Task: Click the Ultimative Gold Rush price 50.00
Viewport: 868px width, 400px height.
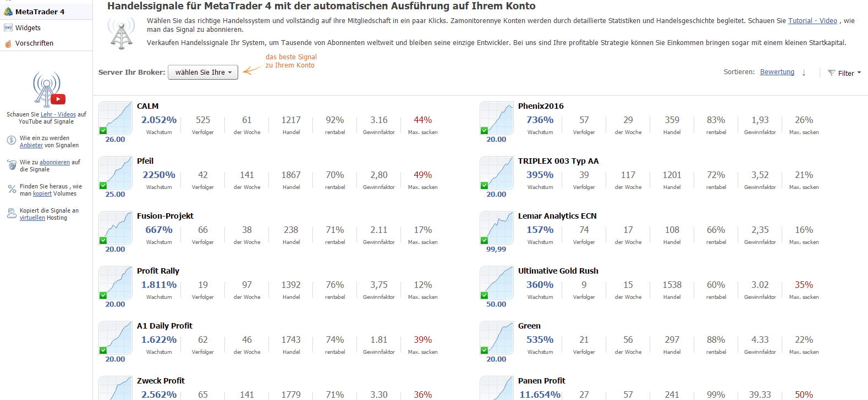Action: coord(496,304)
